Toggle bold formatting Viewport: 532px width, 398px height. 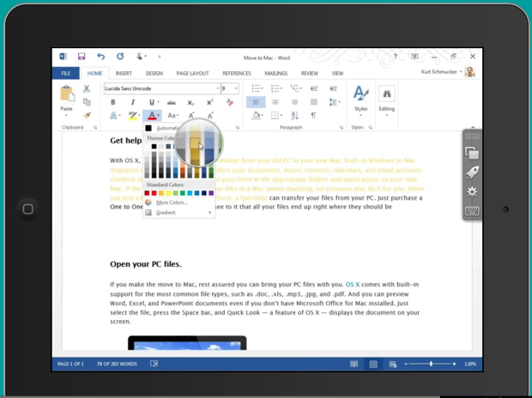pos(113,102)
